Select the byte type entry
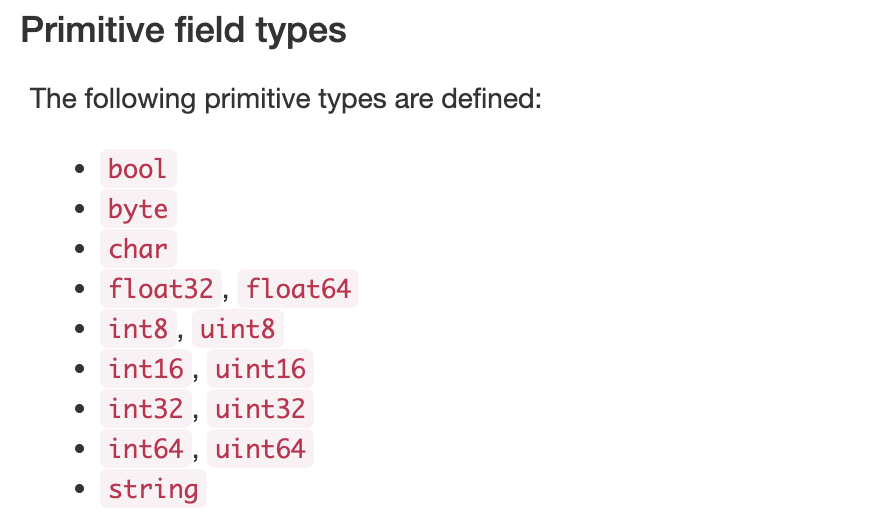The image size is (878, 518). 138,209
